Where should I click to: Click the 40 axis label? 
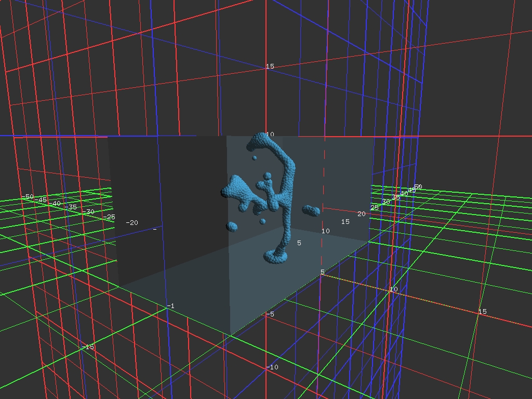(x=404, y=193)
